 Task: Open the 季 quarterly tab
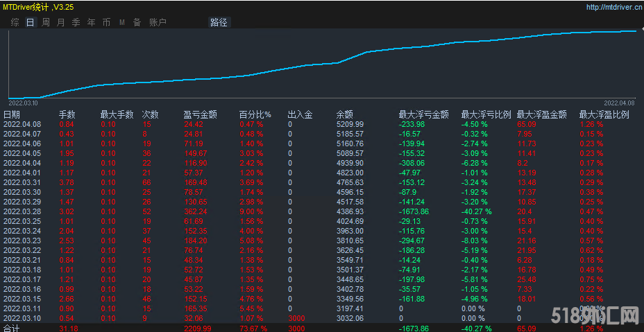tap(76, 22)
